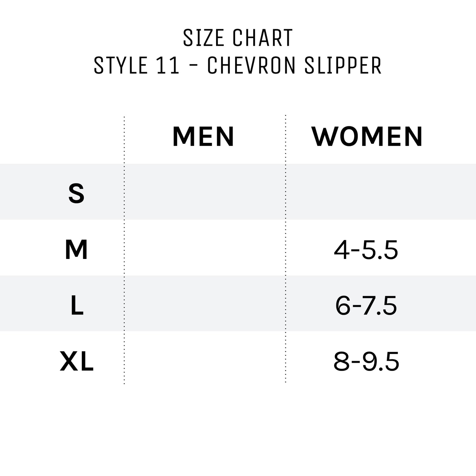Click the STYLE 11 - CHEVRON SLIPPER subtitle
This screenshot has height=476, width=476.
click(238, 65)
